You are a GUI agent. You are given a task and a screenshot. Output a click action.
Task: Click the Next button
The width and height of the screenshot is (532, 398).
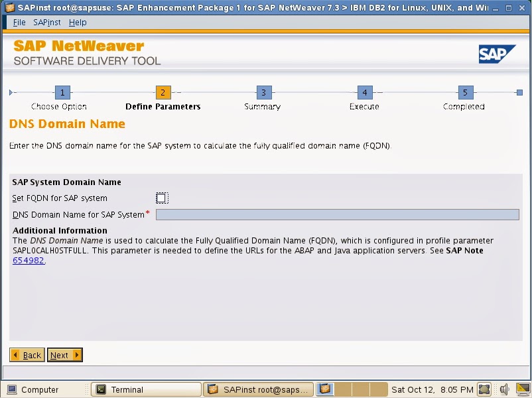[64, 355]
